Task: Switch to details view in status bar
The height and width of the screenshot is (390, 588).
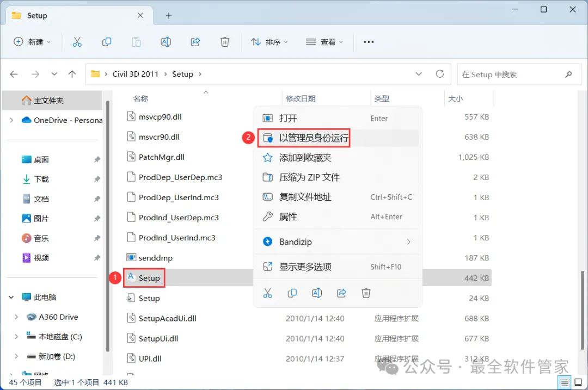Action: 565,382
